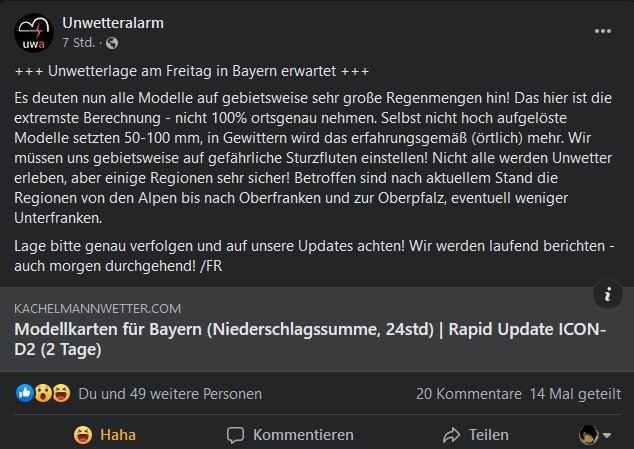The image size is (634, 449).
Task: Open the profile switcher dropdown for commenting
Action: tap(595, 434)
